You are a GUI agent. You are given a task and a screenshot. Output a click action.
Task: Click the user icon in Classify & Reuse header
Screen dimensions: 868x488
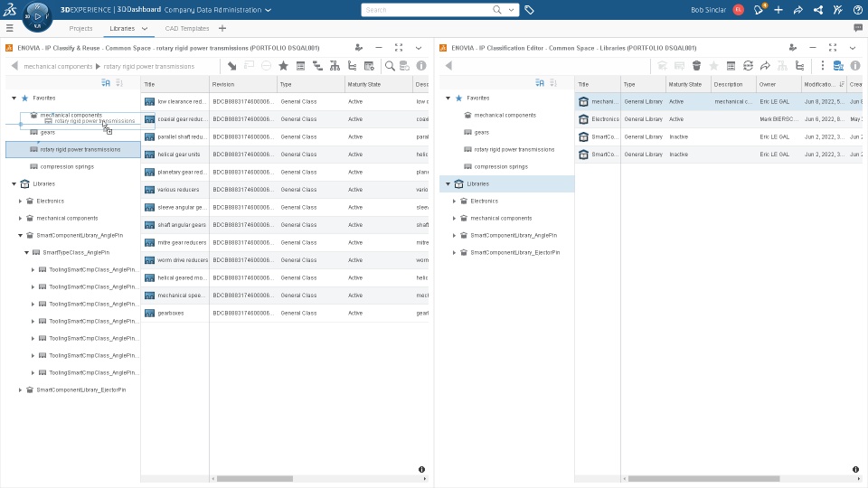tap(359, 48)
